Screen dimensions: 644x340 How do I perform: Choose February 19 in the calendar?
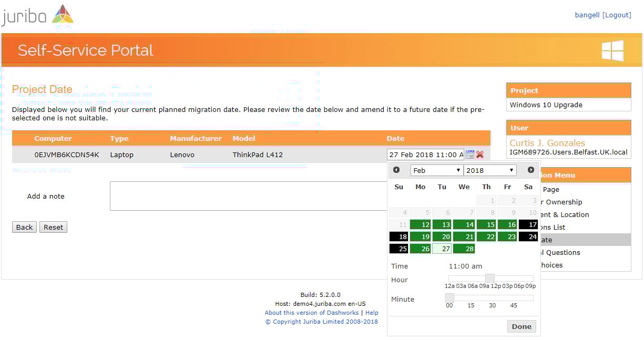[420, 236]
